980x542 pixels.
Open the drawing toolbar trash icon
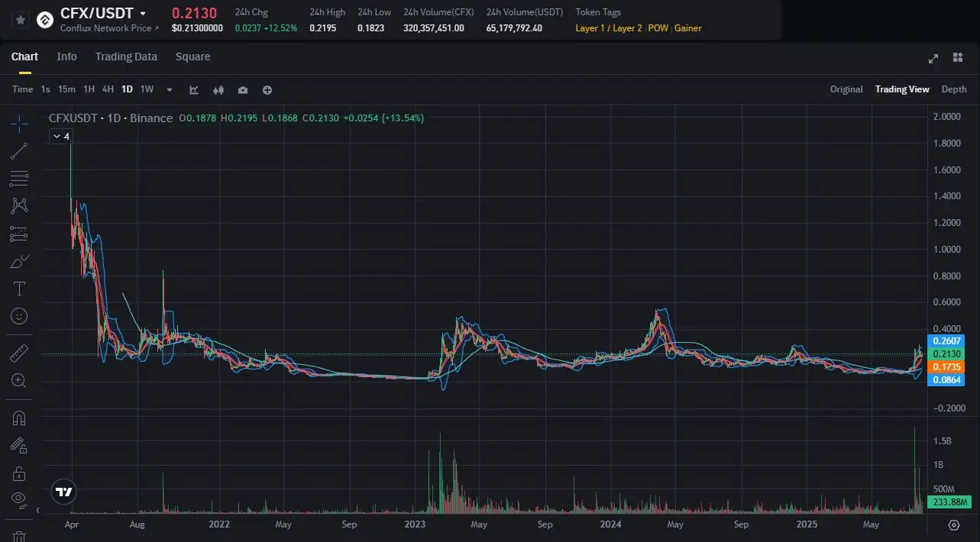coord(19,537)
